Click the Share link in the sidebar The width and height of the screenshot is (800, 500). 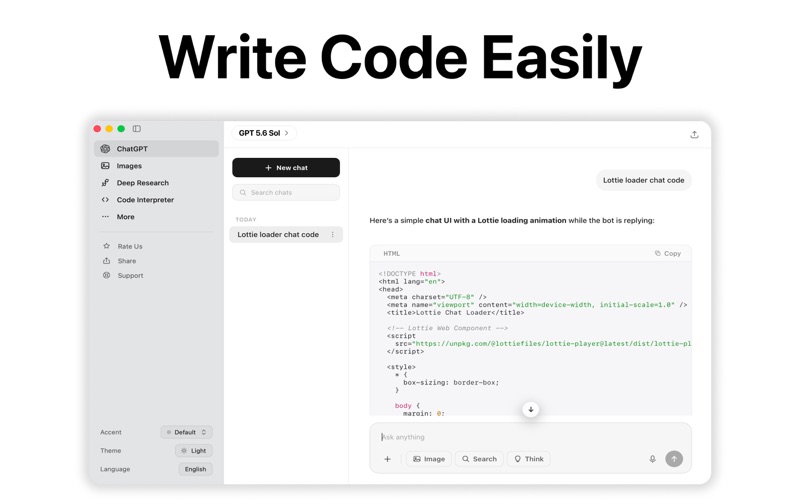click(119, 261)
